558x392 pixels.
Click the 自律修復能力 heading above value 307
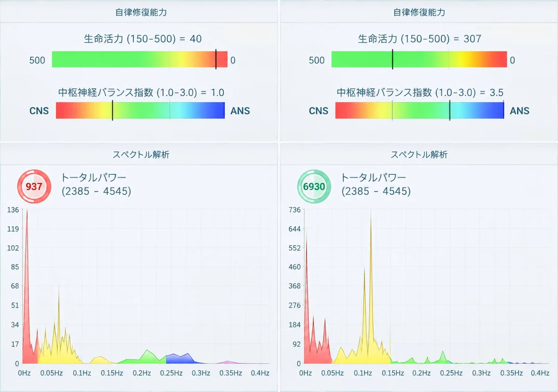coord(419,13)
